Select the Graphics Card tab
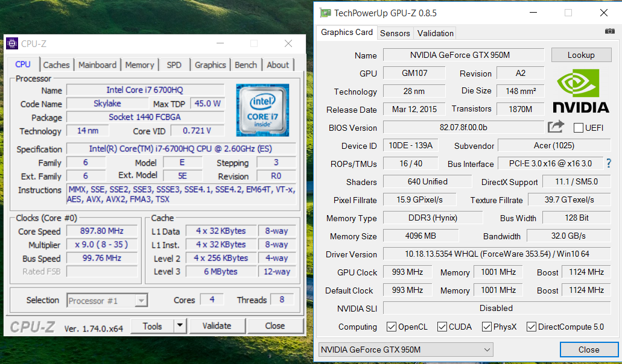 click(347, 33)
